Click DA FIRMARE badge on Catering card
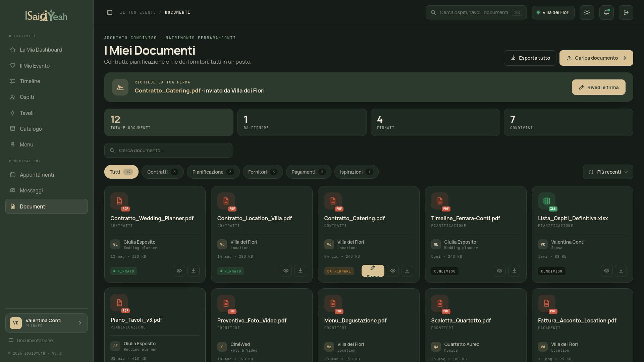 pos(339,271)
